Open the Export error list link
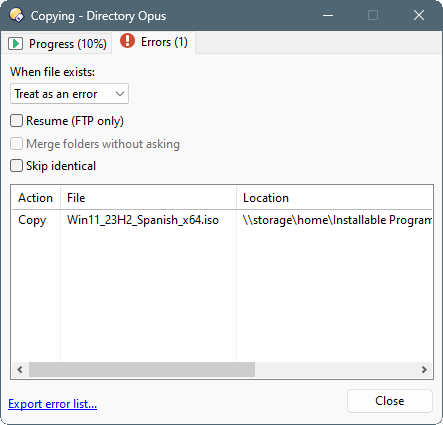 click(x=53, y=404)
